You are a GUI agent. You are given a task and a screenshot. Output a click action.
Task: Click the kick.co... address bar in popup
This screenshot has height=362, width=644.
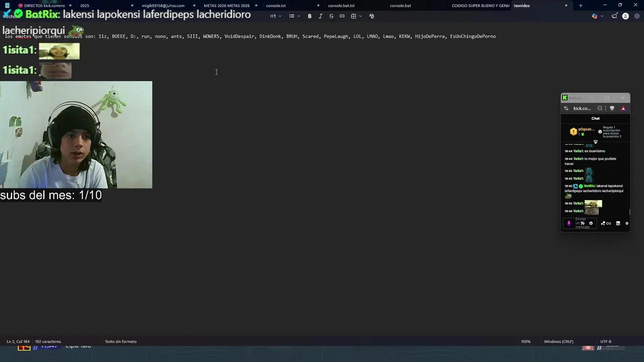(x=582, y=108)
